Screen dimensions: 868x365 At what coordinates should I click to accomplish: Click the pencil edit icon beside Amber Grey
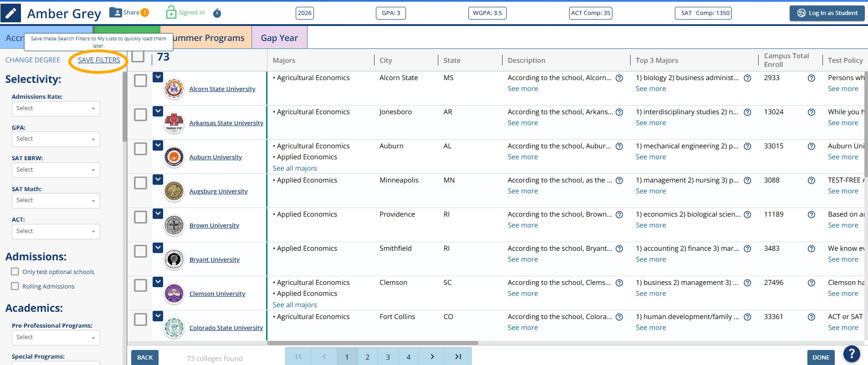(x=10, y=13)
